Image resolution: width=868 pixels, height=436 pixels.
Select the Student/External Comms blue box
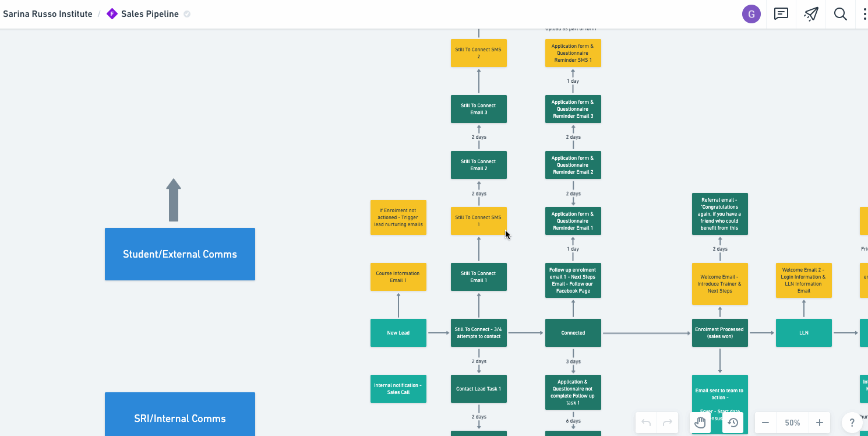pos(180,254)
